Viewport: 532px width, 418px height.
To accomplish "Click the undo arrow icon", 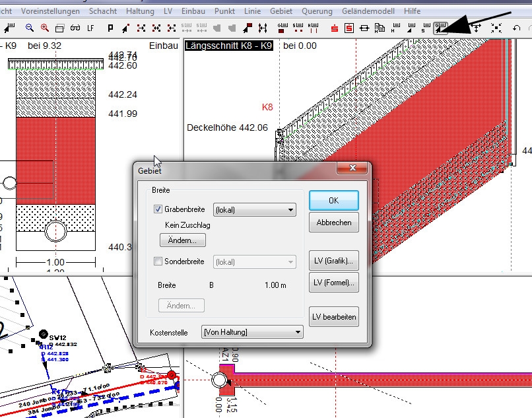I will pyautogui.click(x=517, y=28).
